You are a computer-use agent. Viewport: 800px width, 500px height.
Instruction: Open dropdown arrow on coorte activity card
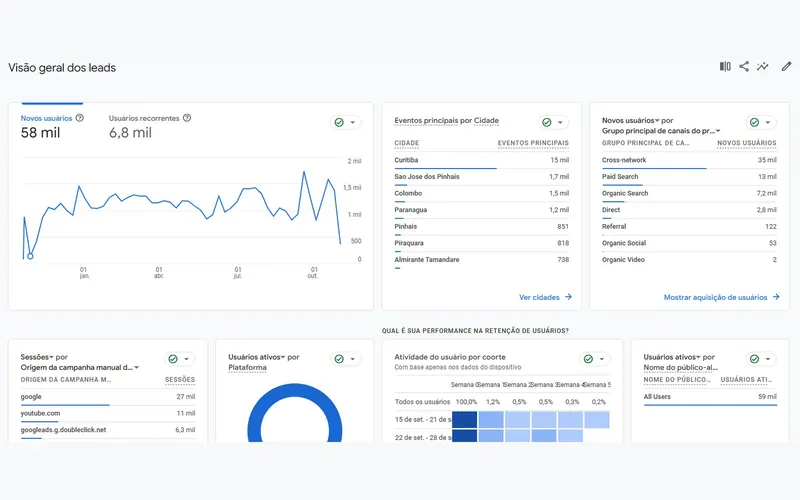coord(601,359)
